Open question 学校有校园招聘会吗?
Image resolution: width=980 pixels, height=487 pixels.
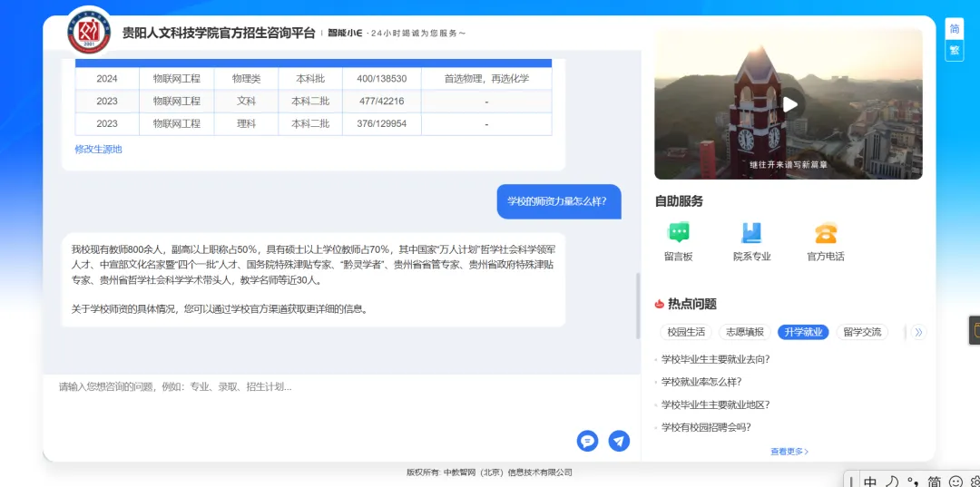(706, 427)
